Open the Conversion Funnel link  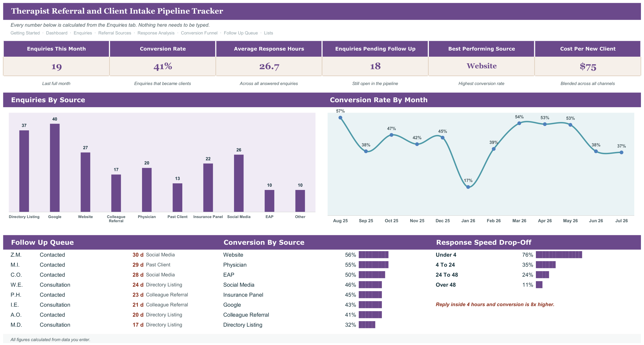tap(199, 33)
